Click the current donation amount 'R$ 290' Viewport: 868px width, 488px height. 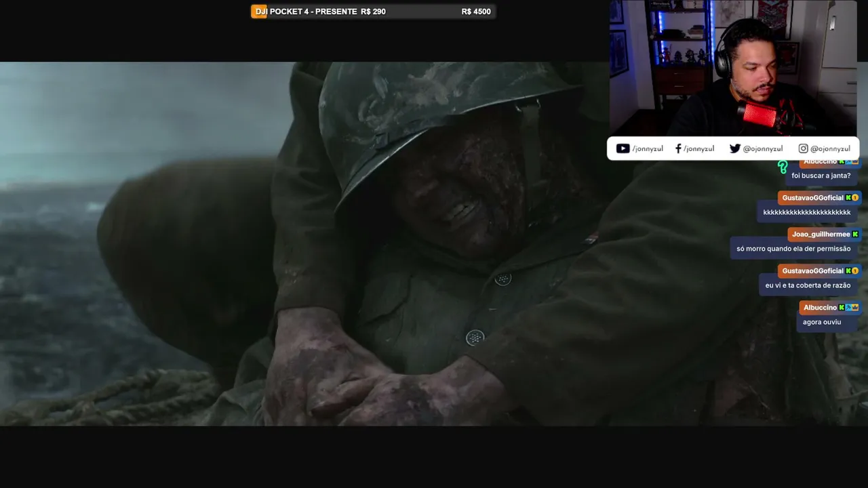click(374, 12)
